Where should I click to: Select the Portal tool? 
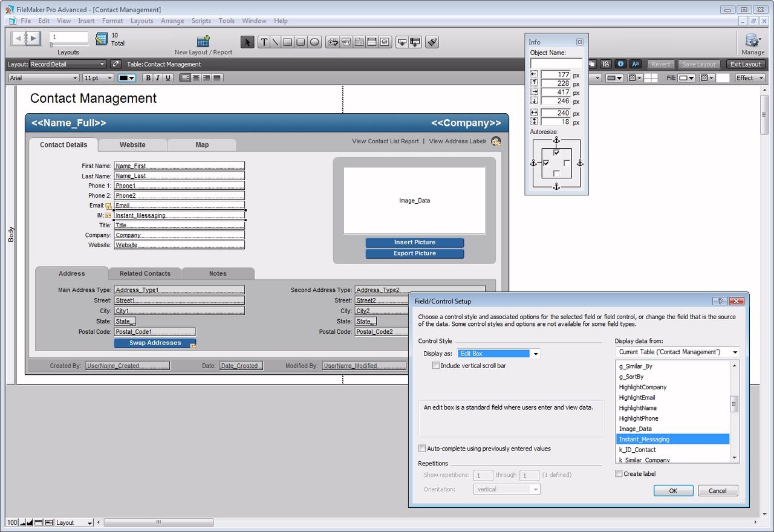click(372, 42)
